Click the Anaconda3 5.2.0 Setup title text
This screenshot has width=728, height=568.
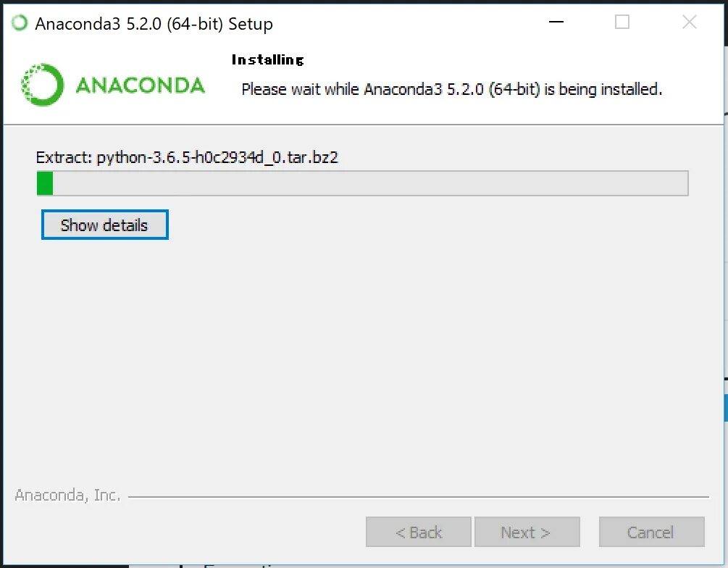(x=154, y=23)
